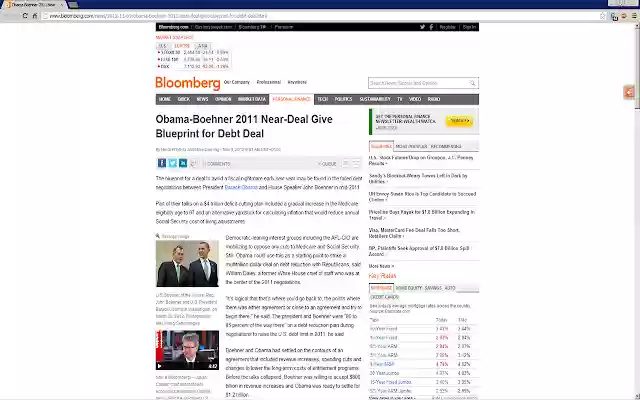Screen dimensions: 640x400
Task: Select Savings rates tab
Action: point(433,288)
